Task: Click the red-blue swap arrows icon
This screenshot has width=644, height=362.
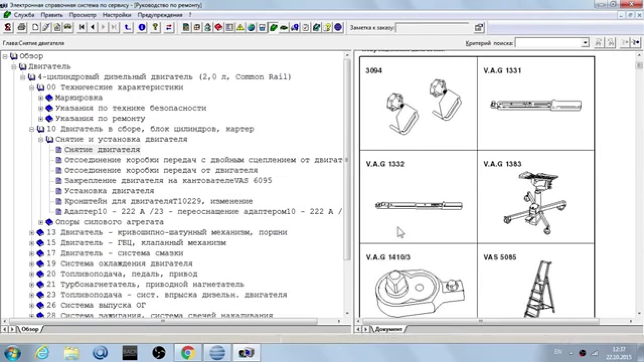Action: point(170,27)
